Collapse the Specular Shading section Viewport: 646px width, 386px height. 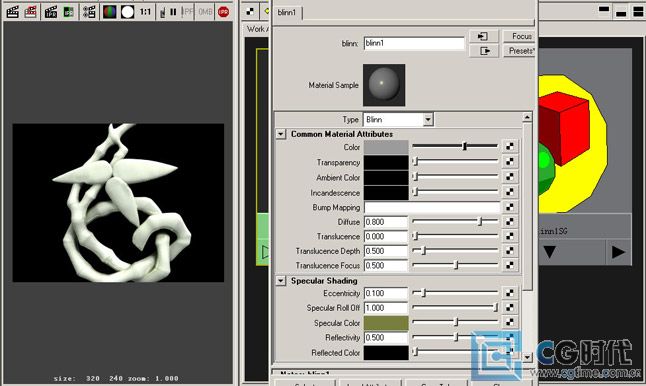pyautogui.click(x=281, y=281)
